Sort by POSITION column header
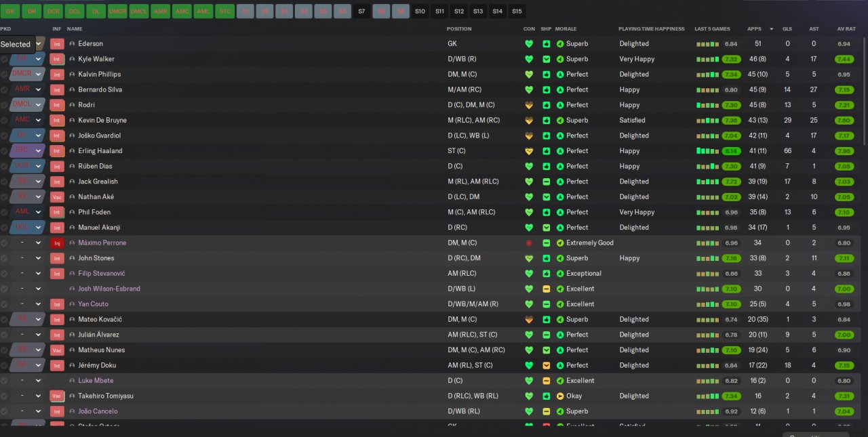This screenshot has width=868, height=437. tap(459, 29)
